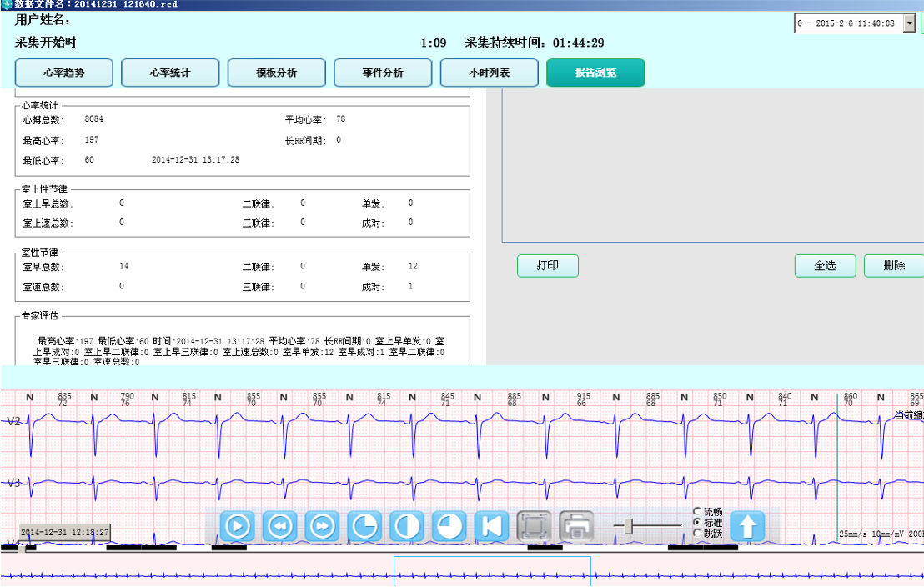
Task: Select the three-quarter pie icon
Action: 449,525
